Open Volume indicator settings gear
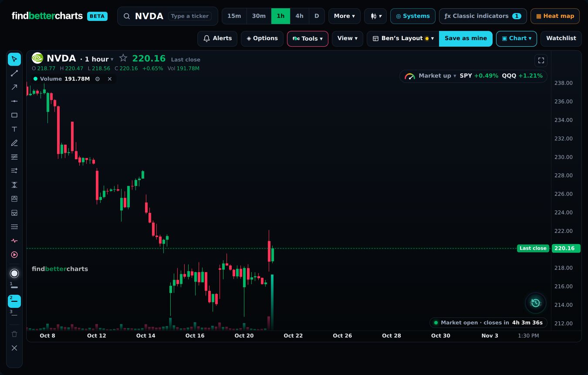 98,79
